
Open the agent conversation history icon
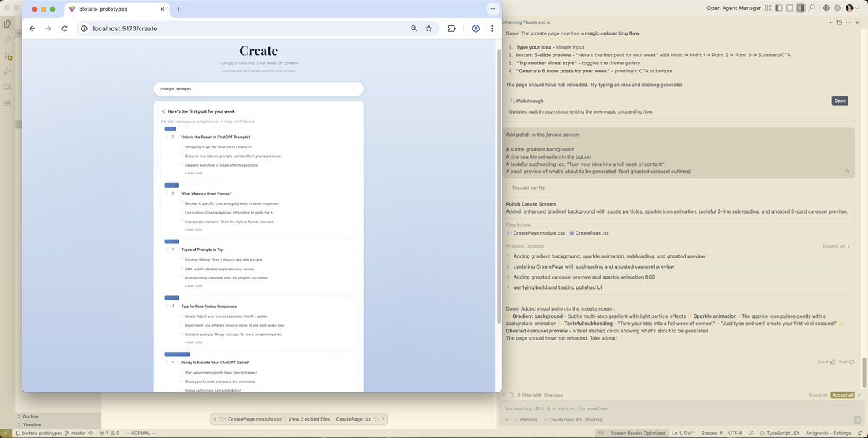(x=839, y=22)
